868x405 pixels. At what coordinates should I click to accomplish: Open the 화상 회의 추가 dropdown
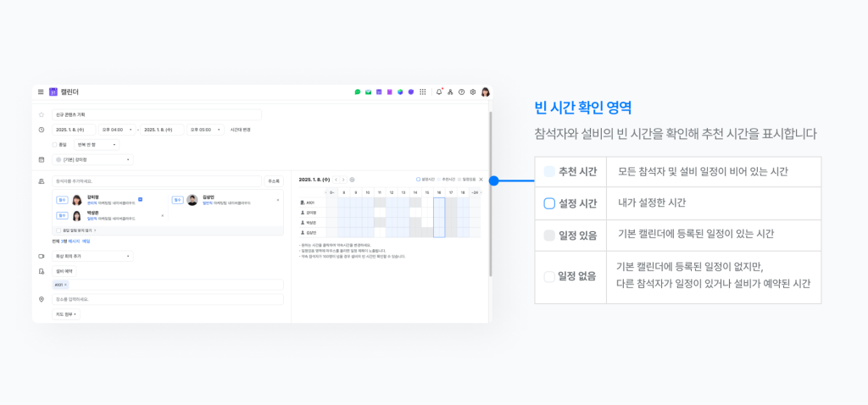click(92, 256)
